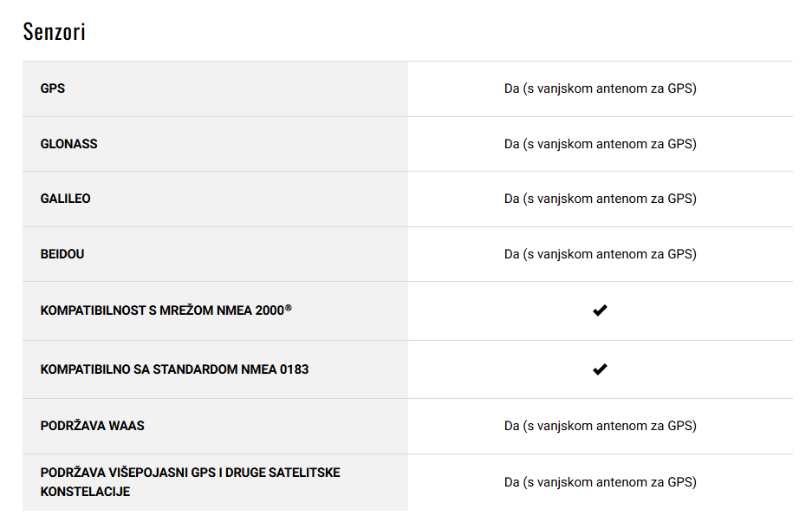This screenshot has width=812, height=529.
Task: Select the Podržava WAAS label
Action: (92, 426)
